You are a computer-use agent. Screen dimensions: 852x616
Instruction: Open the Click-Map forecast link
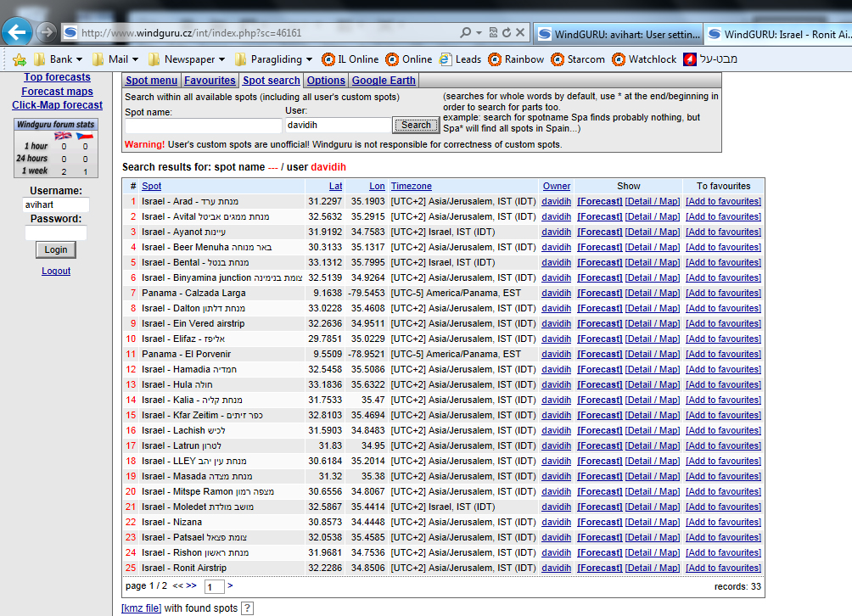(57, 105)
